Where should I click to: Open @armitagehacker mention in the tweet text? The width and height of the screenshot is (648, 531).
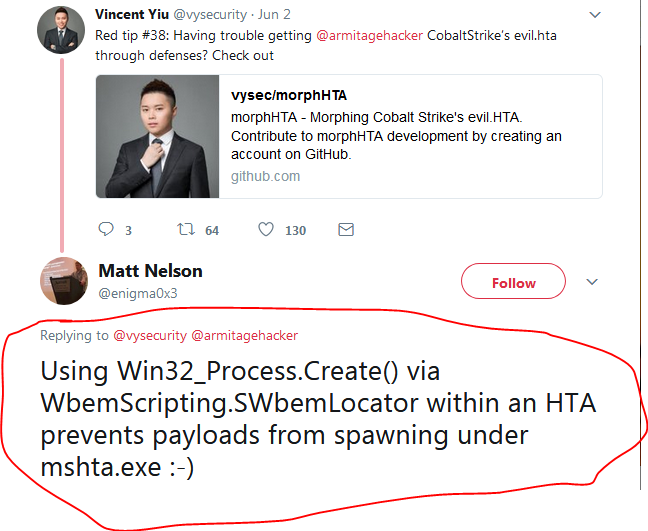(x=369, y=36)
